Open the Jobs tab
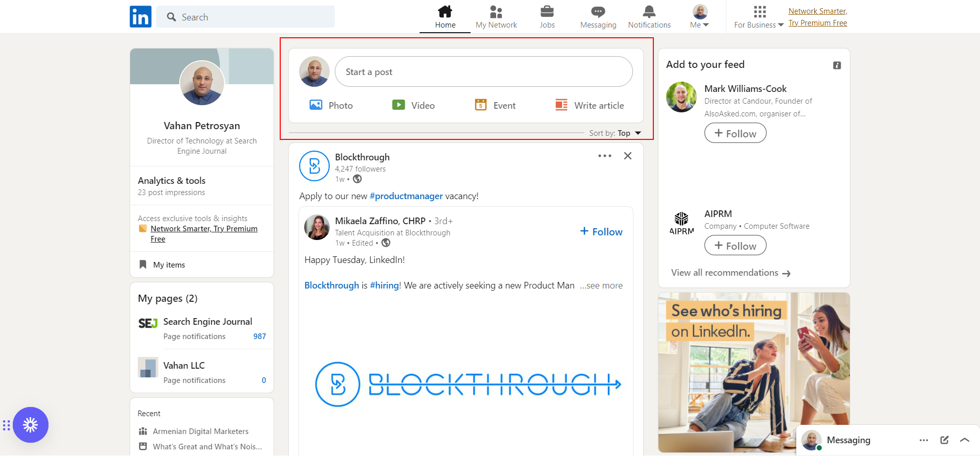The image size is (980, 456). pos(547,17)
